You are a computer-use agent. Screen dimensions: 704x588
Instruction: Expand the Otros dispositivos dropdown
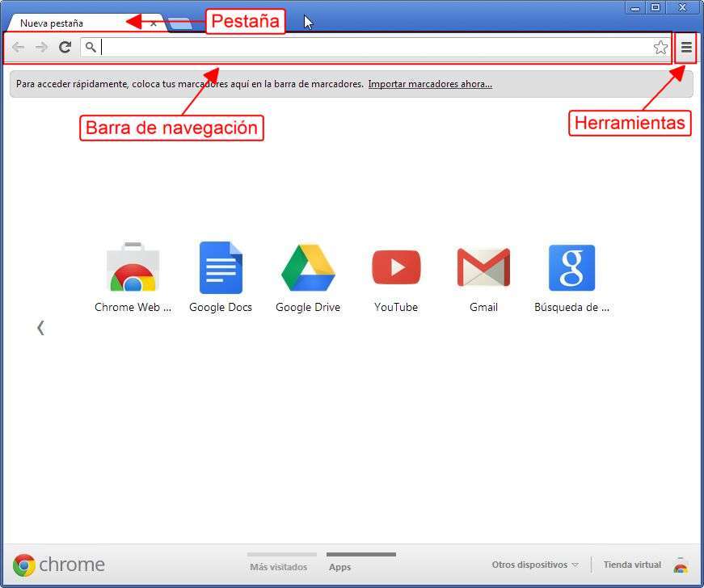coord(535,565)
